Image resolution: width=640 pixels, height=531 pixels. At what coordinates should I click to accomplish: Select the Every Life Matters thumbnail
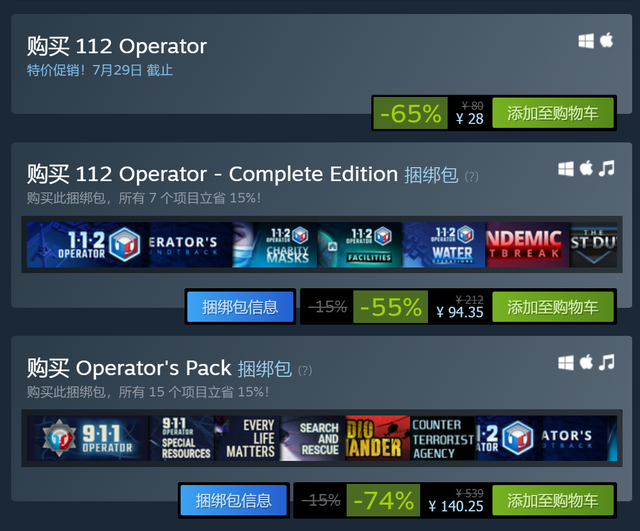pyautogui.click(x=247, y=438)
